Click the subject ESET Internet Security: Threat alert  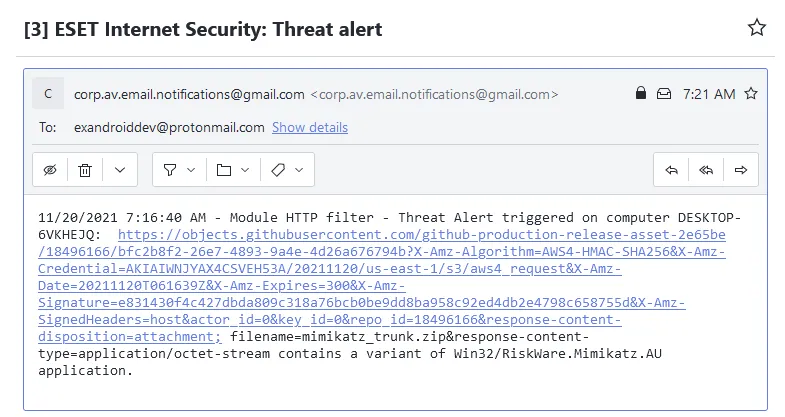tap(218, 29)
